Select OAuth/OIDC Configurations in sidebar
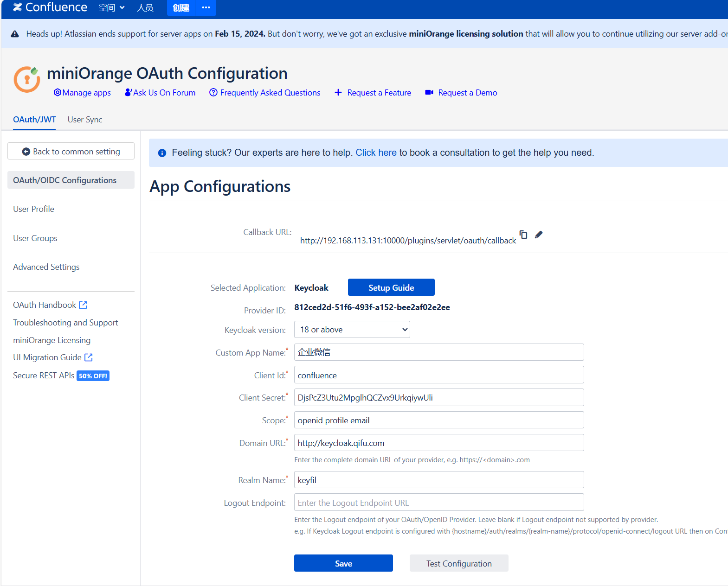Viewport: 728px width, 586px height. point(71,180)
